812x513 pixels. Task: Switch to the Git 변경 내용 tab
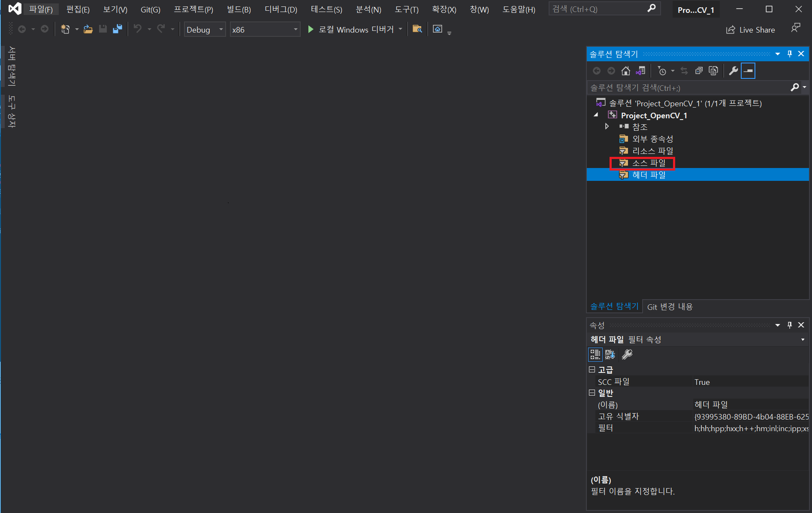point(670,307)
